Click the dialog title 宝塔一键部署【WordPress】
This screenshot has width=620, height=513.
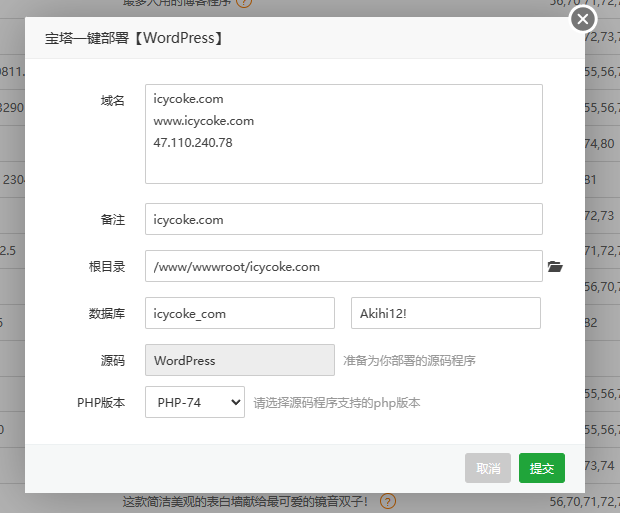(134, 38)
